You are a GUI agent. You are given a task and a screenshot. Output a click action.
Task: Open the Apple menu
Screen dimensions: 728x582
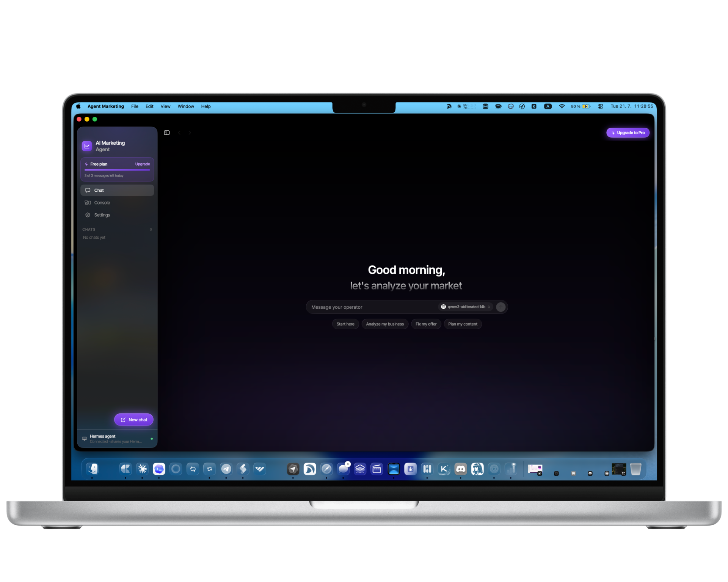[x=78, y=106]
